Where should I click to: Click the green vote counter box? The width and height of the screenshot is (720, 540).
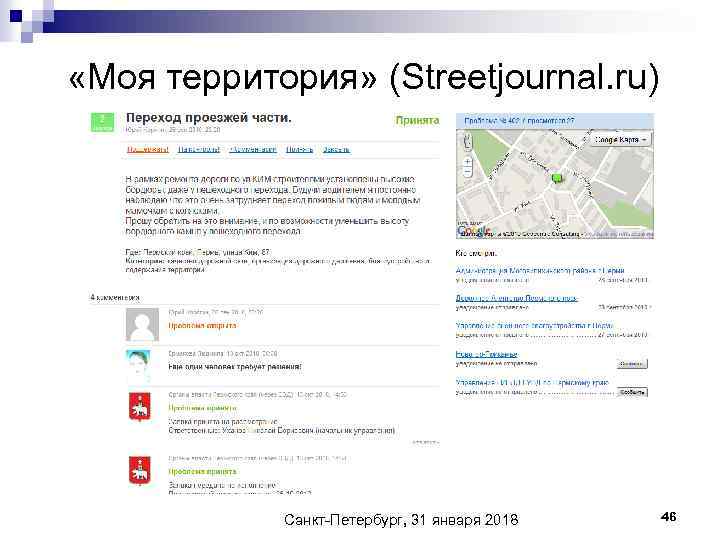[x=102, y=122]
